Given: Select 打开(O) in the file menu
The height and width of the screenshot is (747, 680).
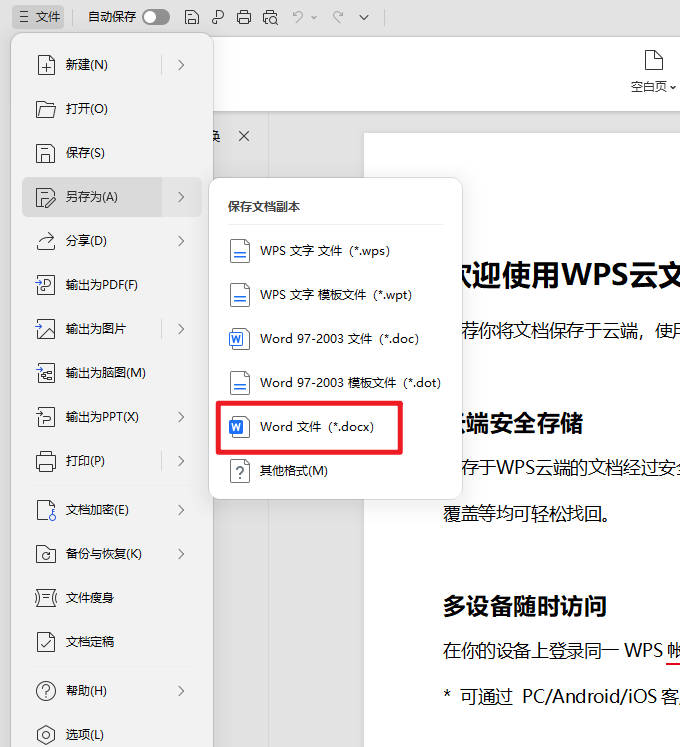Looking at the screenshot, I should pos(112,109).
